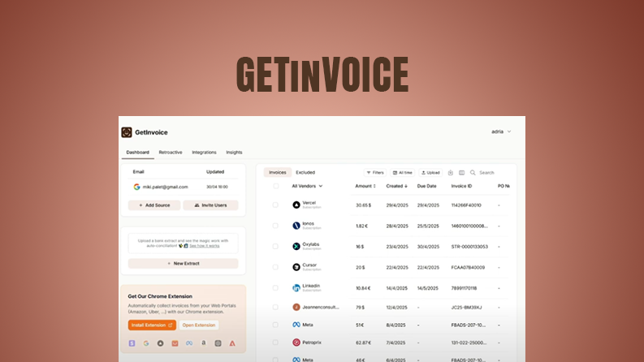Tick the checkbox for the Oxylabs invoice
The width and height of the screenshot is (644, 362).
tap(275, 246)
